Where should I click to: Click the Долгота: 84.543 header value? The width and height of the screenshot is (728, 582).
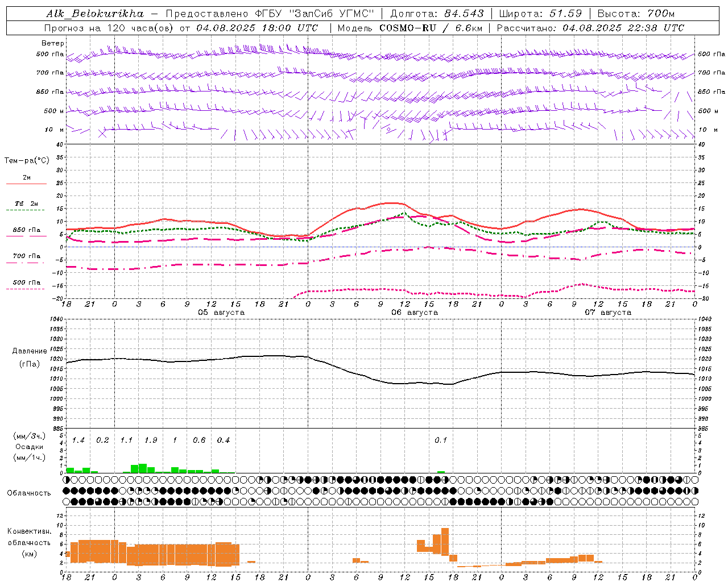click(x=437, y=14)
